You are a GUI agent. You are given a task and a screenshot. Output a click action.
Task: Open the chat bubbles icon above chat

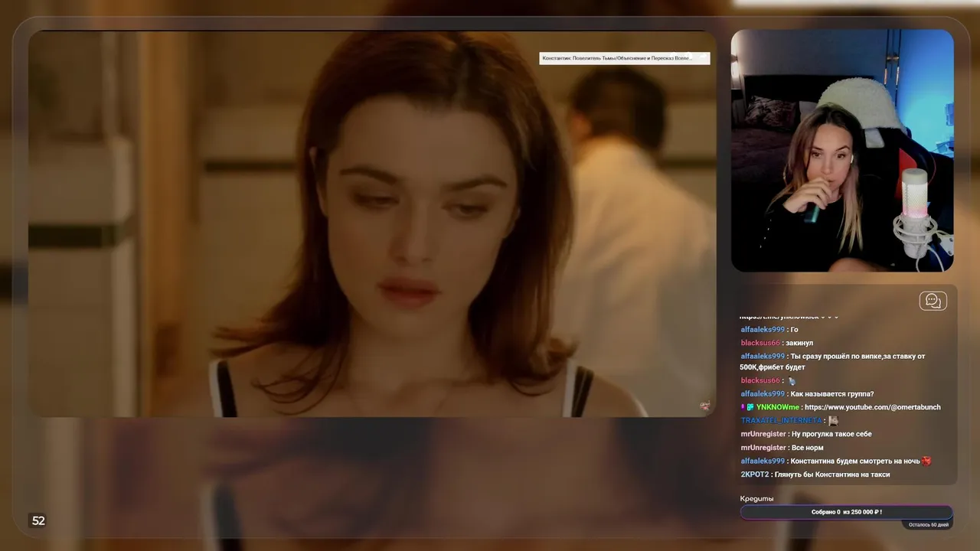pyautogui.click(x=933, y=301)
